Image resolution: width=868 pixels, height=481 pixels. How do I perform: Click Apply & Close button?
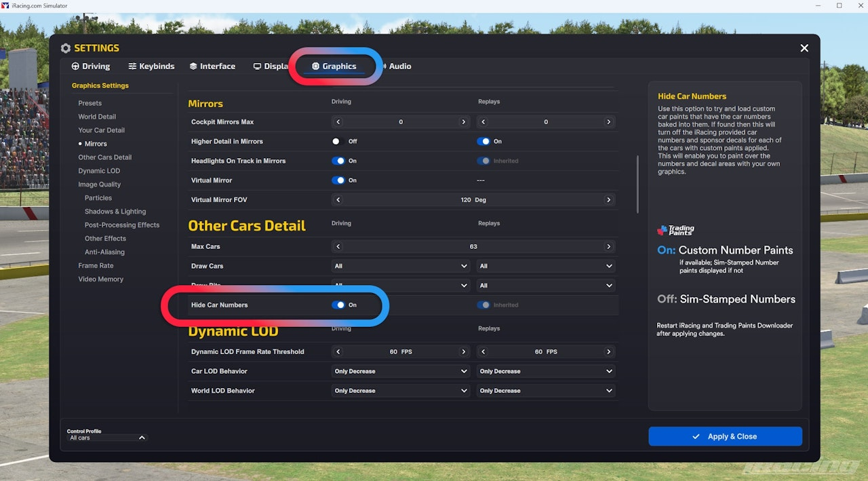click(x=725, y=436)
